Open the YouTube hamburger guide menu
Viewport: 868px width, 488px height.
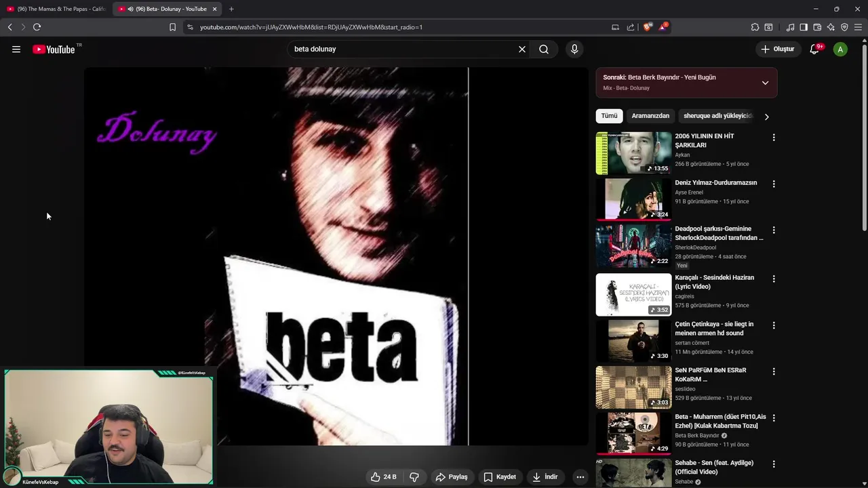click(16, 49)
